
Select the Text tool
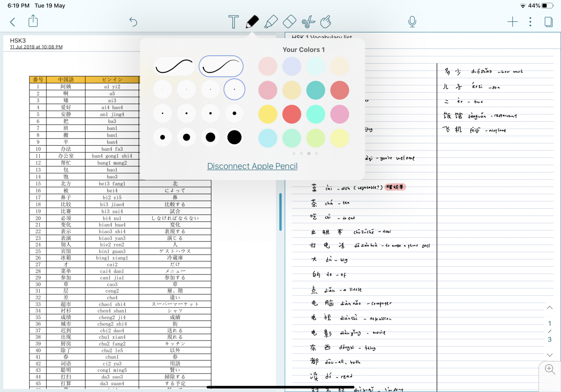click(x=233, y=22)
